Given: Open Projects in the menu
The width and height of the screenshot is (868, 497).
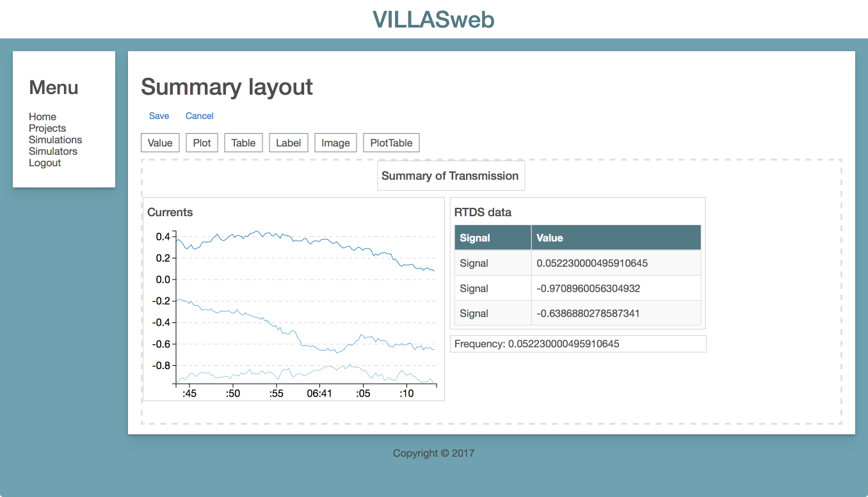Looking at the screenshot, I should coord(47,128).
